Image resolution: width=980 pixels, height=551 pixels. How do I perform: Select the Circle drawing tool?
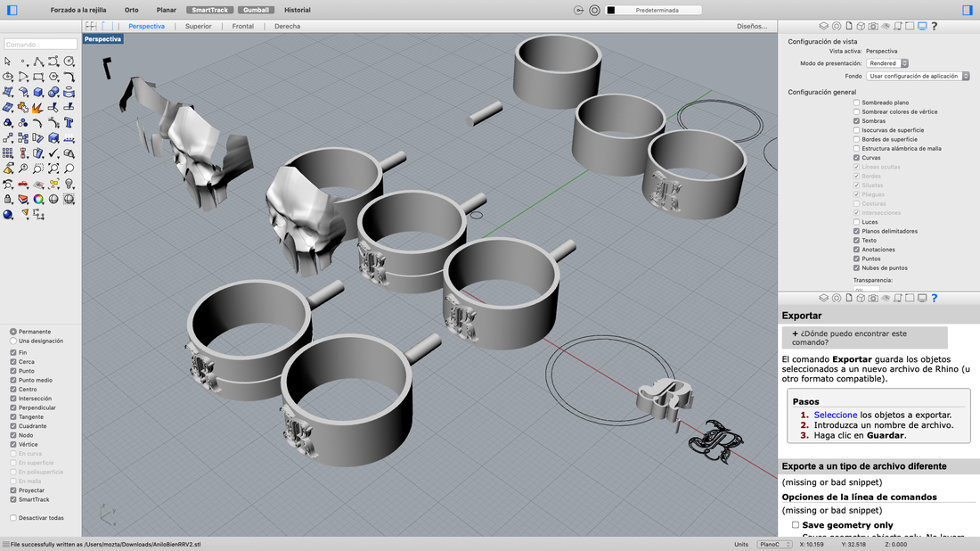coord(69,62)
